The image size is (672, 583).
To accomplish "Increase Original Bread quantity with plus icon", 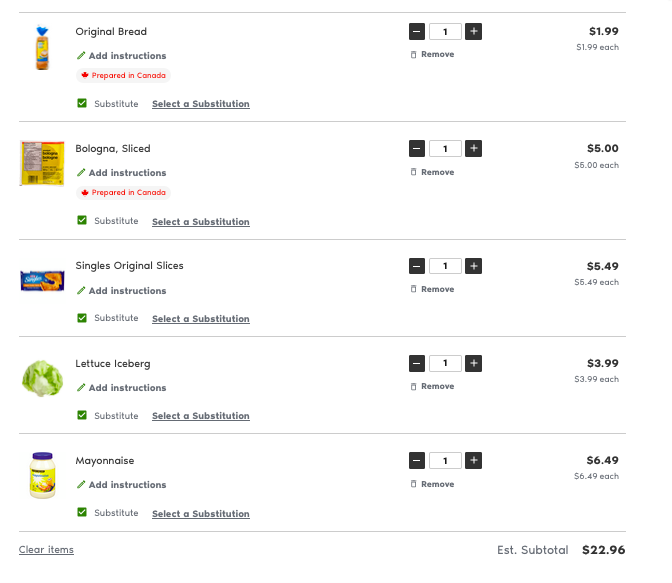I will point(473,31).
